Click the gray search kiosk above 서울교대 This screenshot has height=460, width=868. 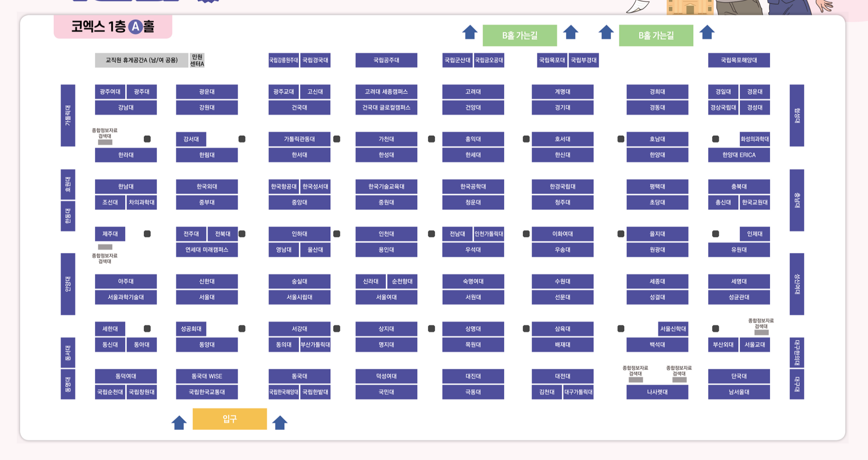click(x=761, y=332)
